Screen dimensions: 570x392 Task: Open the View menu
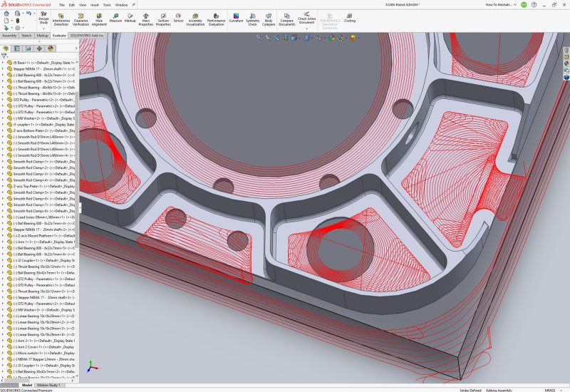pos(83,5)
